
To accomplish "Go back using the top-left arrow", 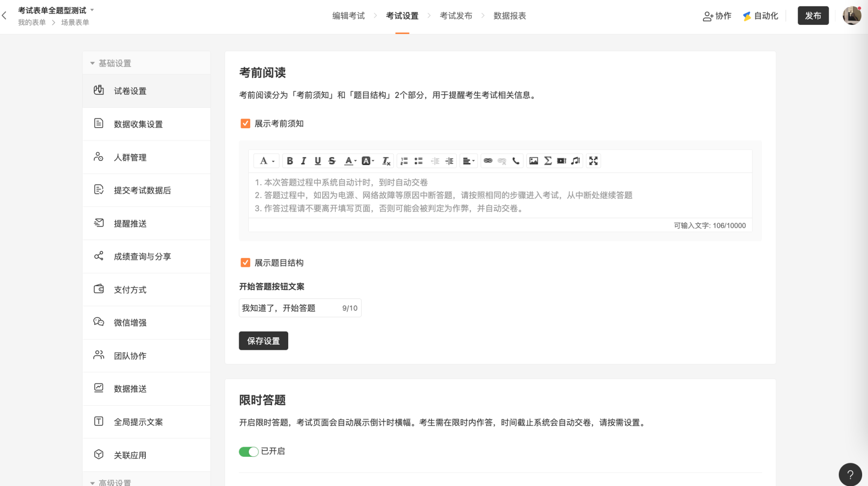I will [x=4, y=16].
